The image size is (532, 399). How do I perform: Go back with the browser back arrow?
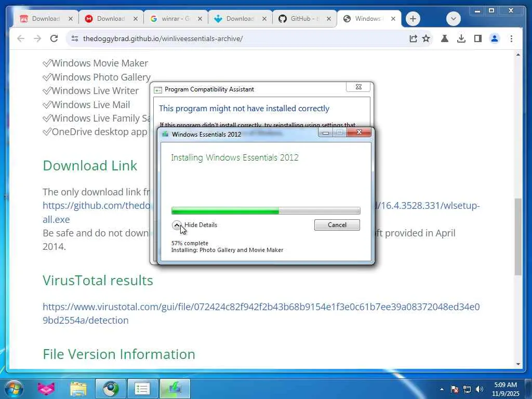(x=21, y=38)
